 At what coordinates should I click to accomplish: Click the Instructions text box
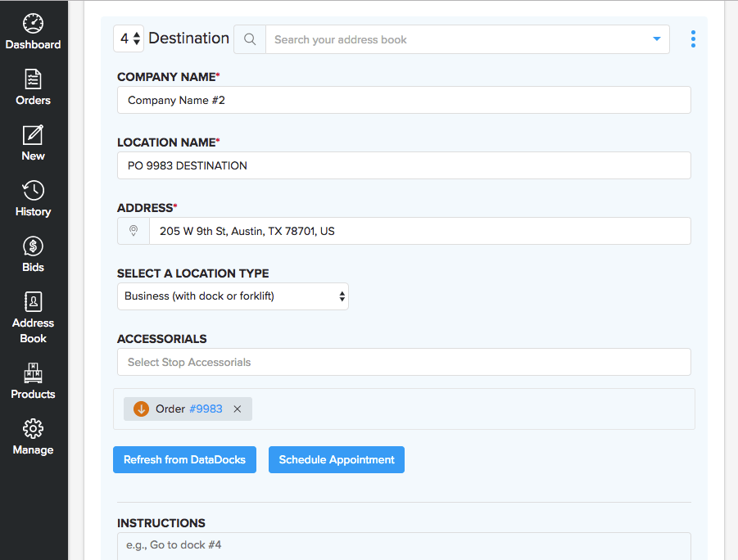point(404,546)
